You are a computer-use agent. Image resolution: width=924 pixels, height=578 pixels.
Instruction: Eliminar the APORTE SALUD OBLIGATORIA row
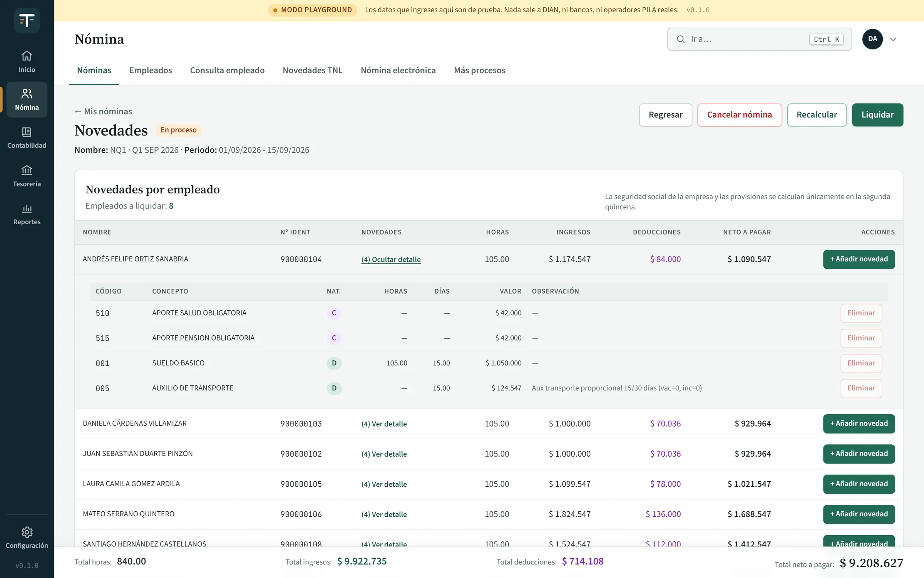861,313
